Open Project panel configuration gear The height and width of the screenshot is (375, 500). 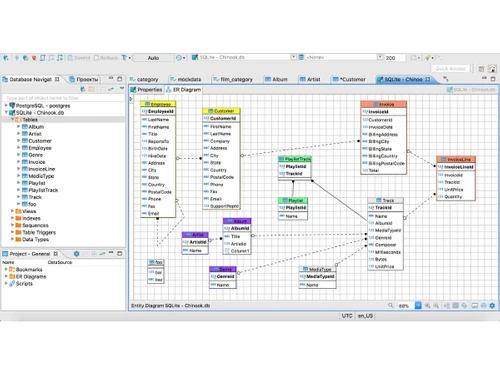point(76,254)
